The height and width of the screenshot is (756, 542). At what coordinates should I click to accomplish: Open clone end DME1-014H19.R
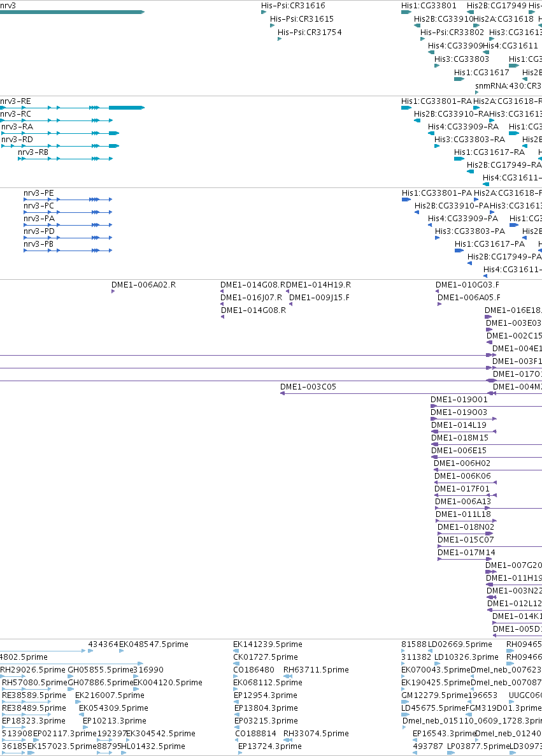[x=318, y=285]
